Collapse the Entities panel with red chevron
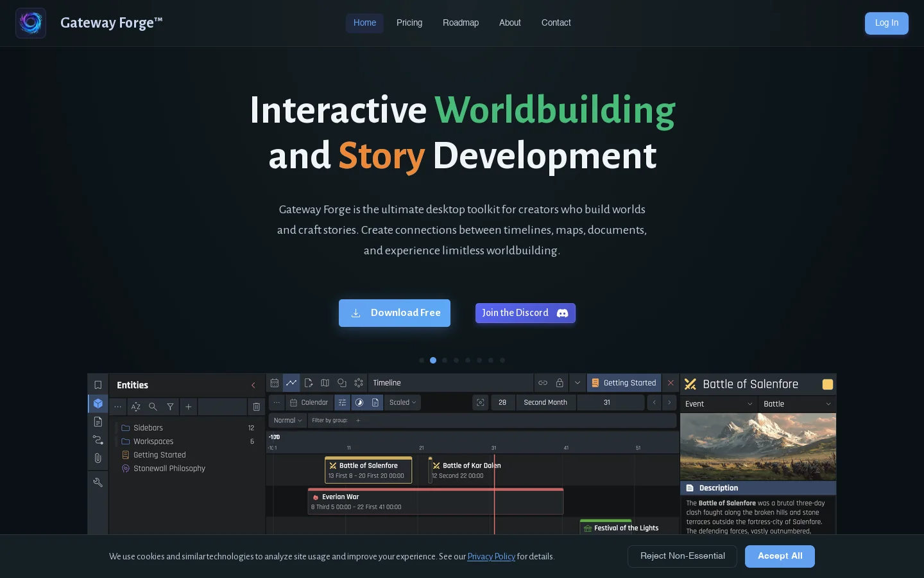This screenshot has height=578, width=924. coord(253,385)
